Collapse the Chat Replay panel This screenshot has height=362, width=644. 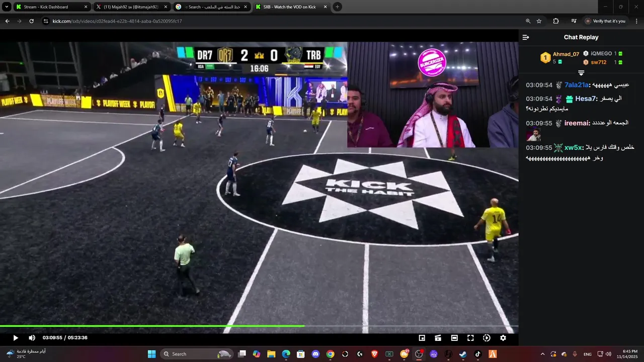pyautogui.click(x=526, y=37)
